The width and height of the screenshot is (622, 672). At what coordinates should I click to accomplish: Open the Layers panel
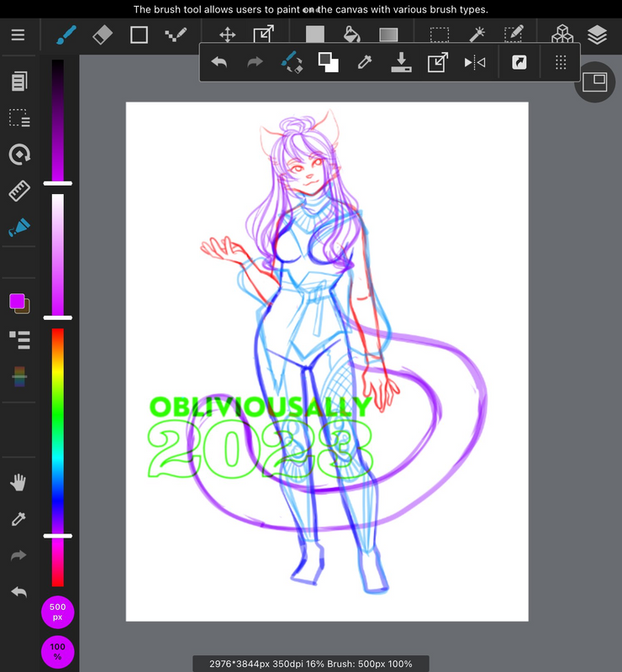click(597, 34)
